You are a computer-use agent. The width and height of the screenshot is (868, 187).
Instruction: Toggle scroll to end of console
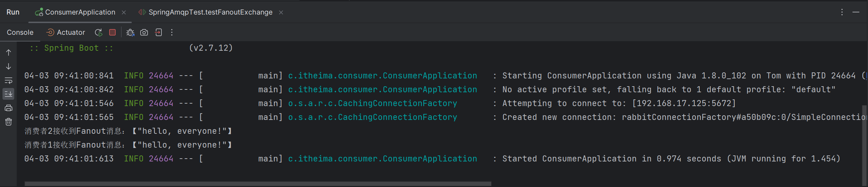tap(9, 94)
